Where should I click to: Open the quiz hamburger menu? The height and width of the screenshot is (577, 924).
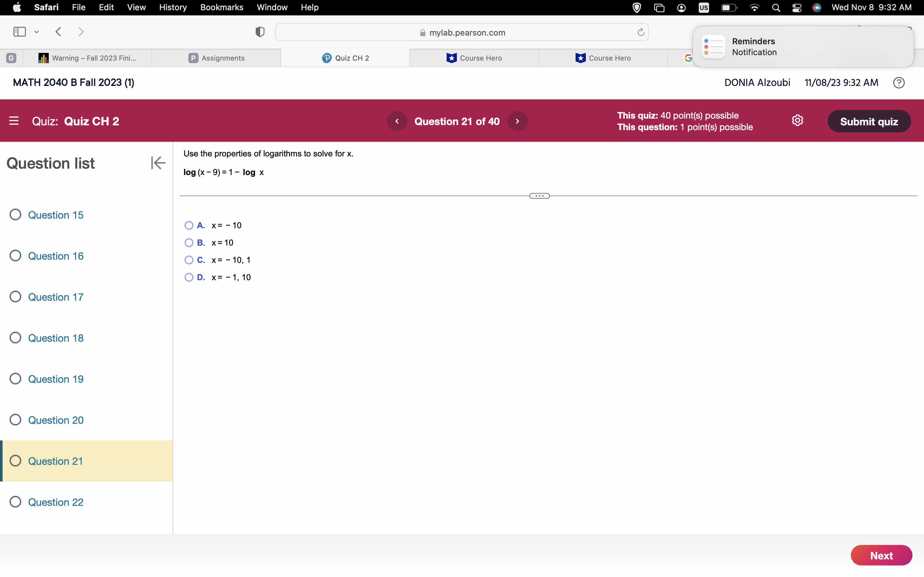[14, 121]
